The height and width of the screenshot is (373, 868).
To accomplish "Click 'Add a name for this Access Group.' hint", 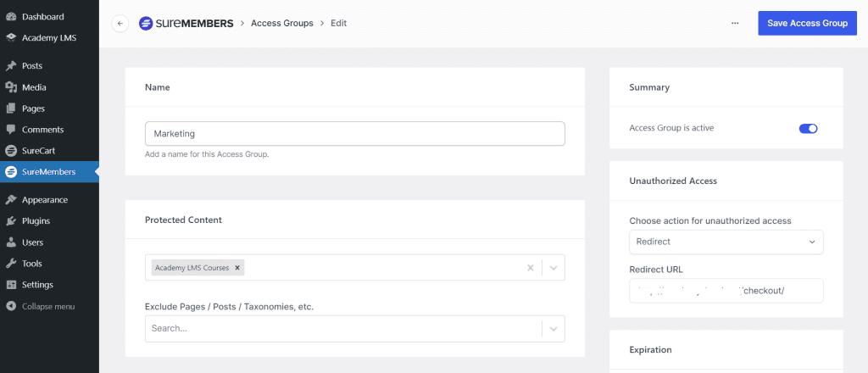I will click(207, 154).
